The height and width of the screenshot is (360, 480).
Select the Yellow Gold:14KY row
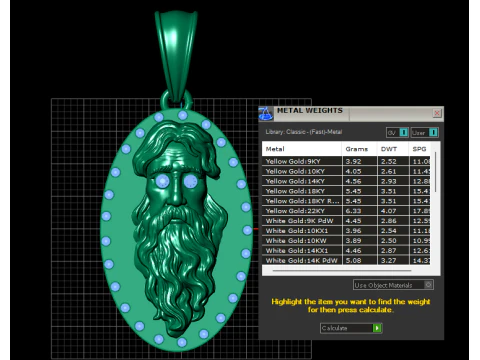tap(346, 181)
